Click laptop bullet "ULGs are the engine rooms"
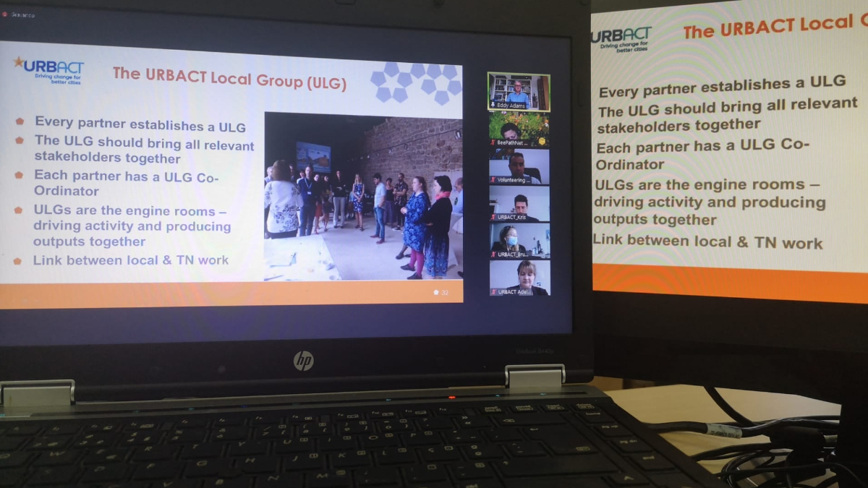 tap(132, 226)
